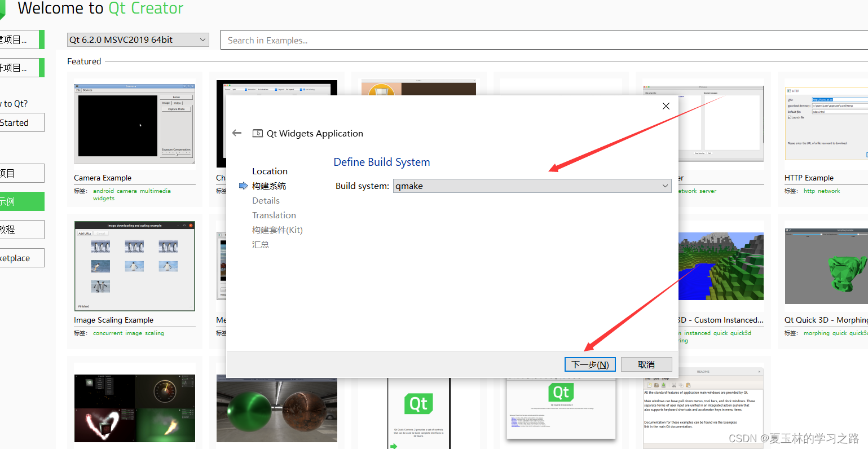Filter by the server tag

pyautogui.click(x=708, y=191)
